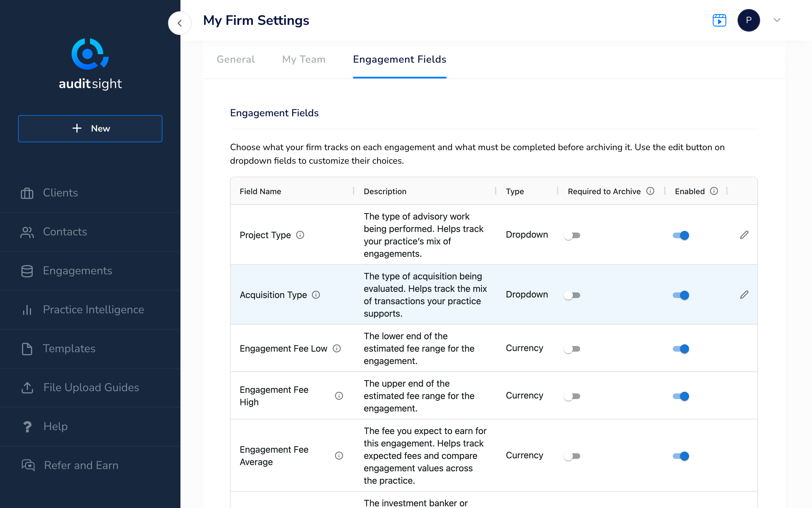The width and height of the screenshot is (812, 508).
Task: Toggle Required to Archive for Project Type
Action: (x=572, y=235)
